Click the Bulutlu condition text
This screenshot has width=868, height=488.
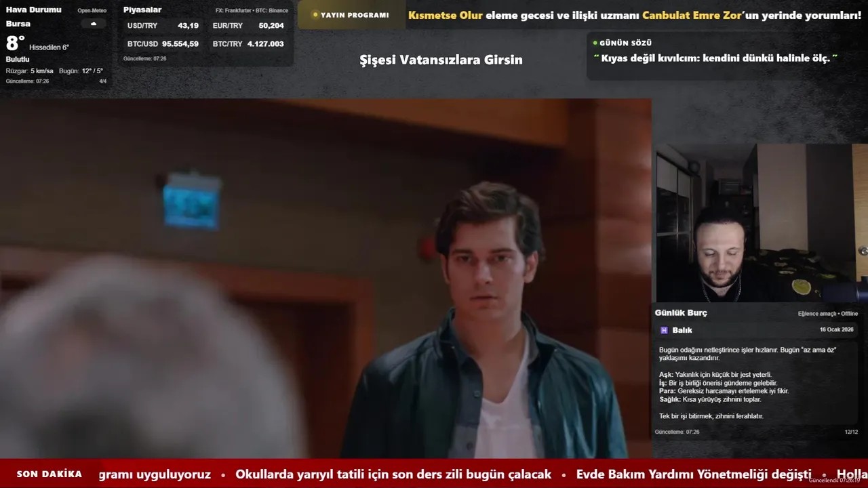pos(18,60)
